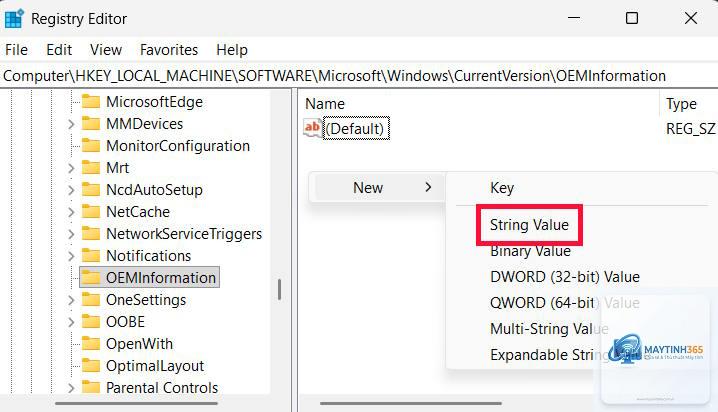Select the NetworkServiceTriggers key label
The width and height of the screenshot is (718, 412).
[x=184, y=233]
